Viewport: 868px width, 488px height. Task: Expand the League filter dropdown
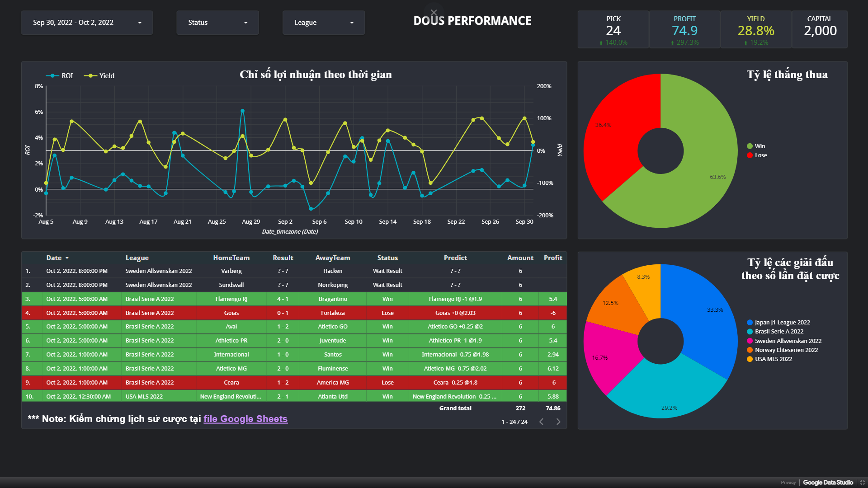323,23
